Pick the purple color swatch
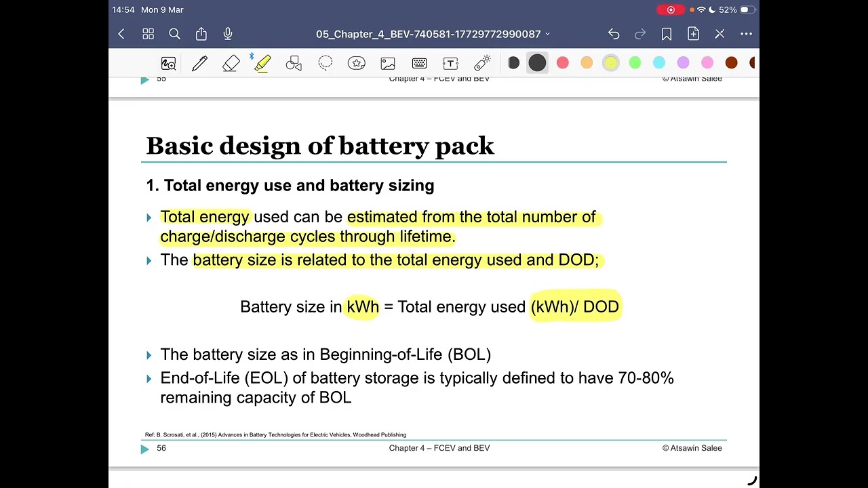868x488 pixels. [683, 63]
